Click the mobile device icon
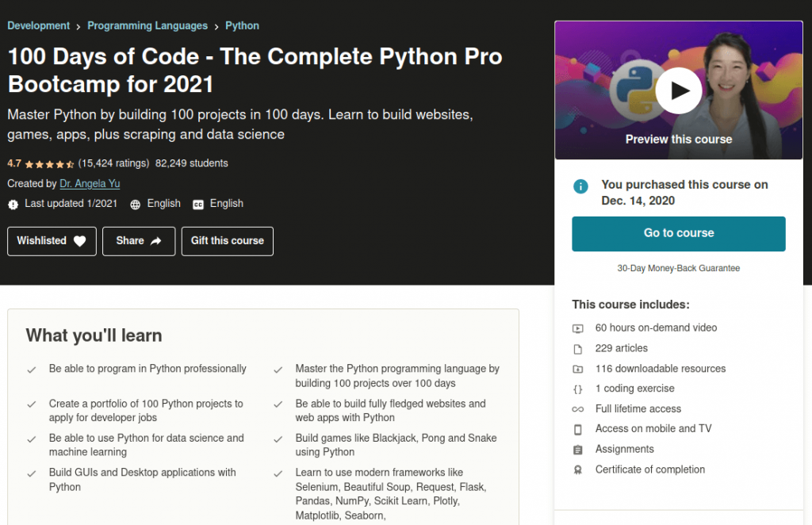Image resolution: width=812 pixels, height=525 pixels. click(x=577, y=429)
